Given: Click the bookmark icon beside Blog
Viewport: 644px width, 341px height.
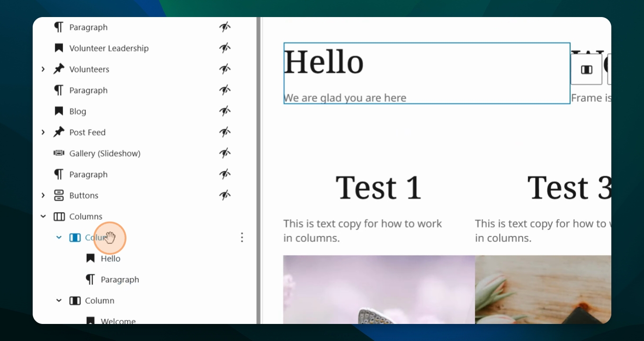Looking at the screenshot, I should [59, 111].
